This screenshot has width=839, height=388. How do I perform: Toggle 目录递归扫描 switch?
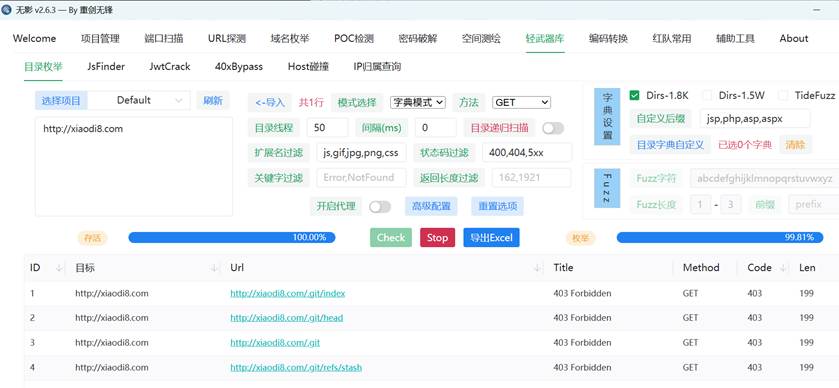pos(553,128)
